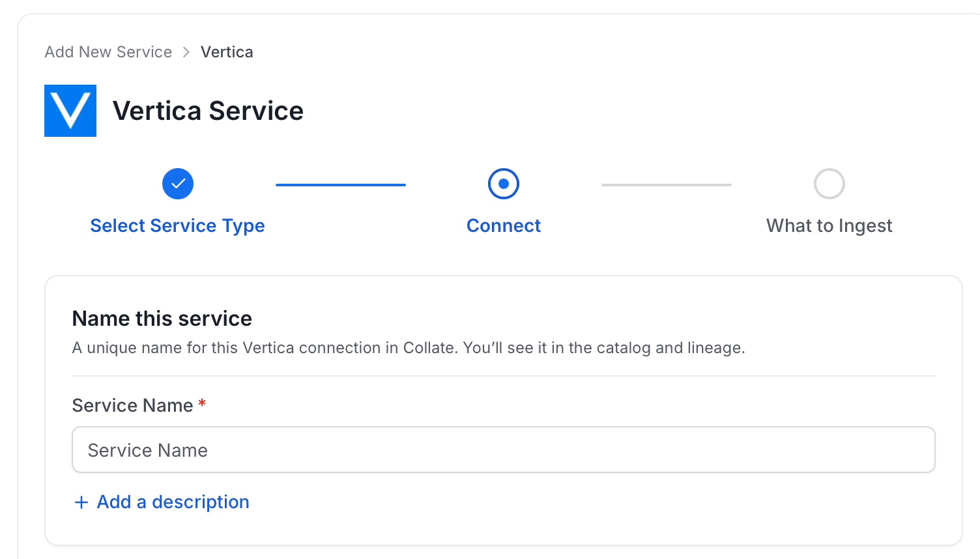This screenshot has width=980, height=559.
Task: Click Add a description link
Action: click(173, 502)
